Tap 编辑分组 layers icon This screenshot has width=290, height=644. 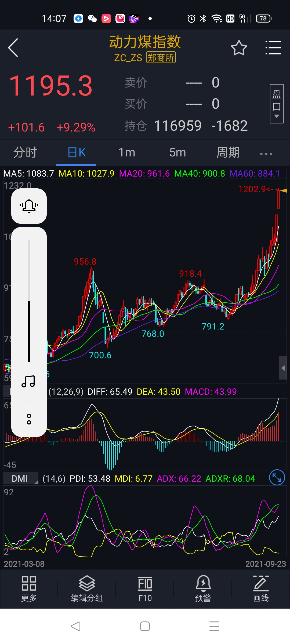pyautogui.click(x=87, y=589)
